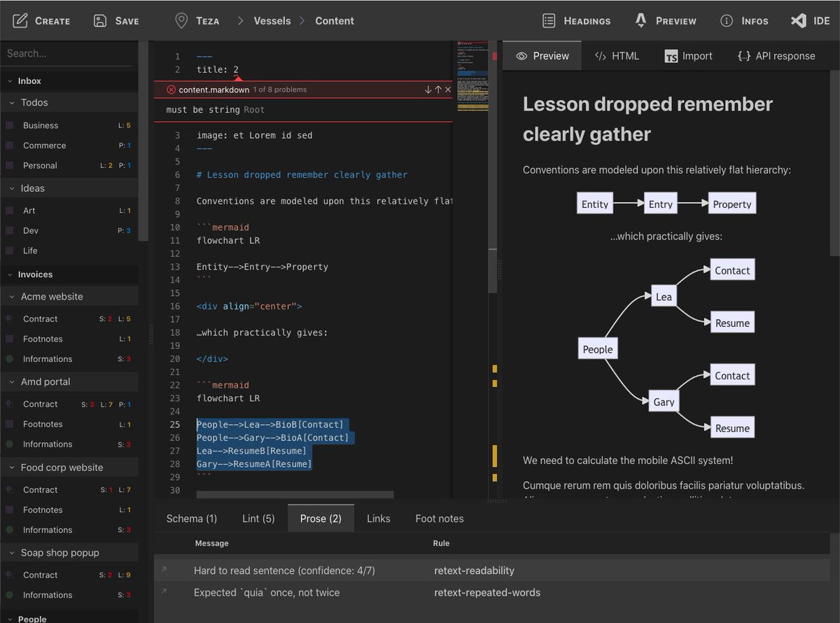Viewport: 840px width, 623px height.
Task: Click the status marker beside Amd portal Informations
Action: click(9, 444)
